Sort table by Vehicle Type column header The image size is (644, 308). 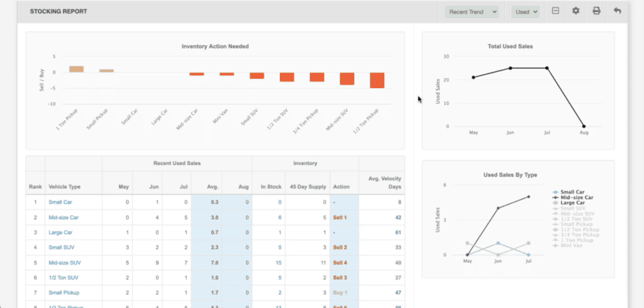[65, 186]
